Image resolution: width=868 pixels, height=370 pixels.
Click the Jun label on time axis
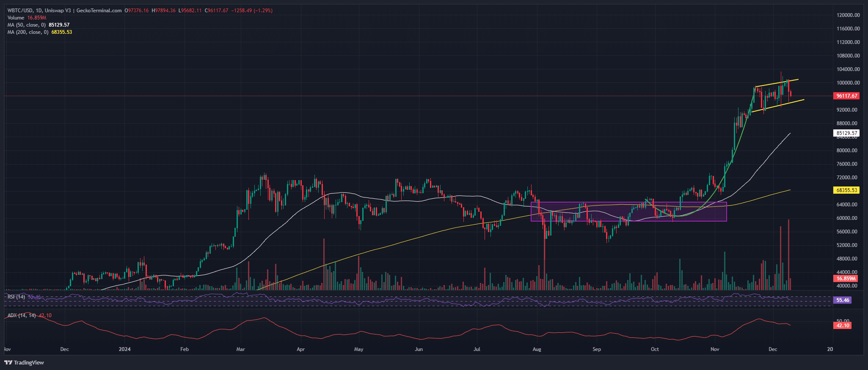(419, 349)
